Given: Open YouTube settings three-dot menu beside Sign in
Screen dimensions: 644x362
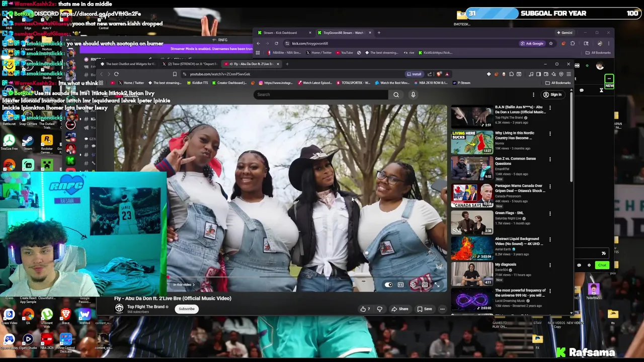Looking at the screenshot, I should (x=533, y=95).
